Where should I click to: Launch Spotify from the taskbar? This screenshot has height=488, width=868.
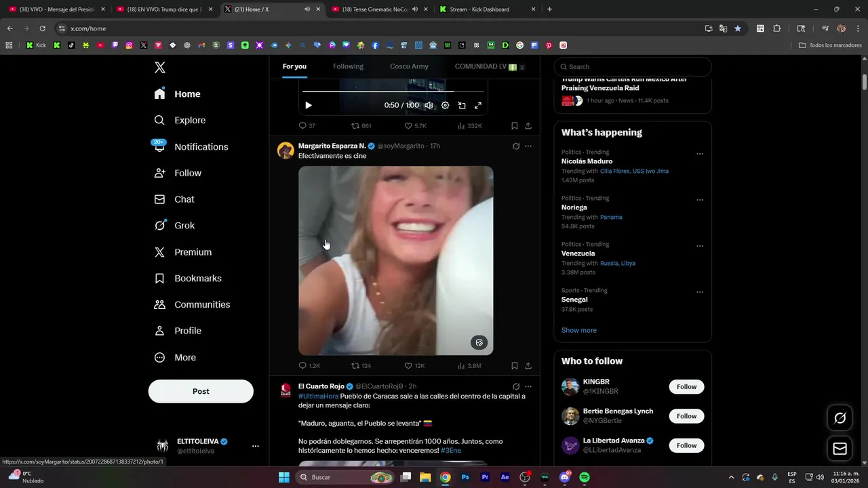(585, 477)
